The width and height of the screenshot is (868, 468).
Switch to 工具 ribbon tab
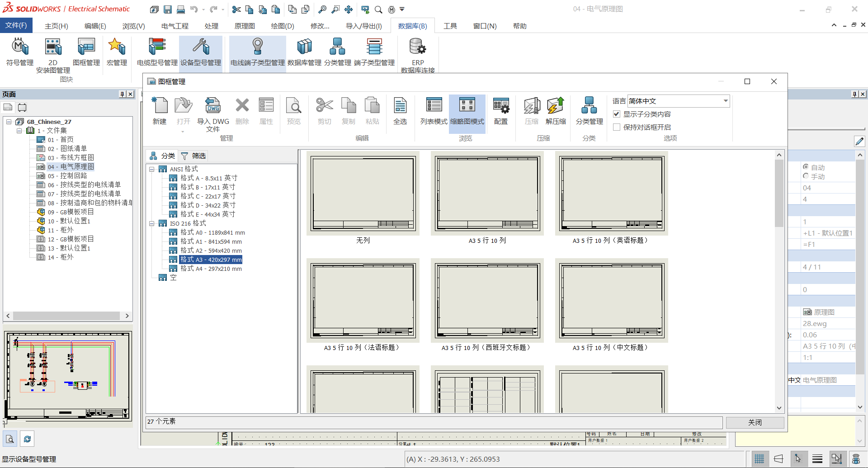pyautogui.click(x=450, y=26)
